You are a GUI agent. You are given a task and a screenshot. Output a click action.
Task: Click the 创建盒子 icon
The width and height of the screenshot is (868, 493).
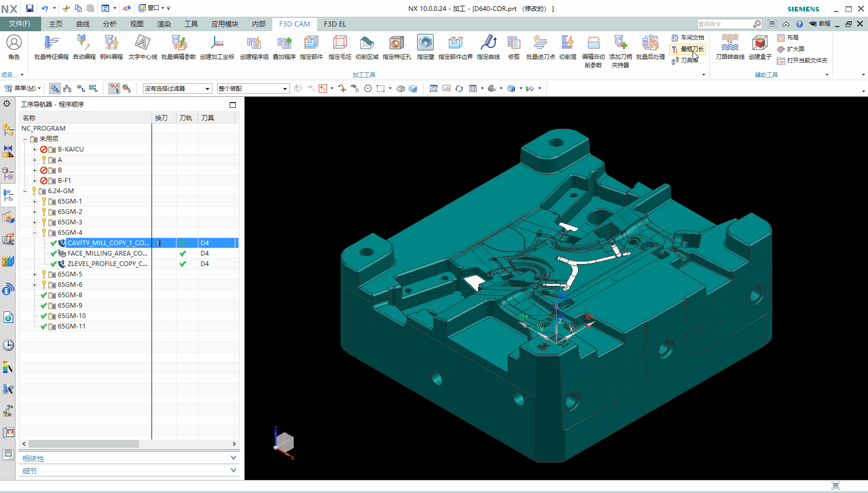tap(760, 47)
